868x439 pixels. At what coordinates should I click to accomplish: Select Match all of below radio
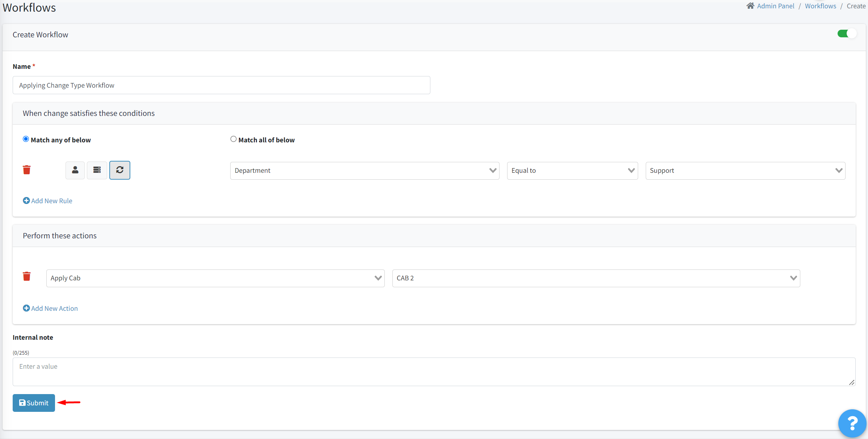point(233,139)
